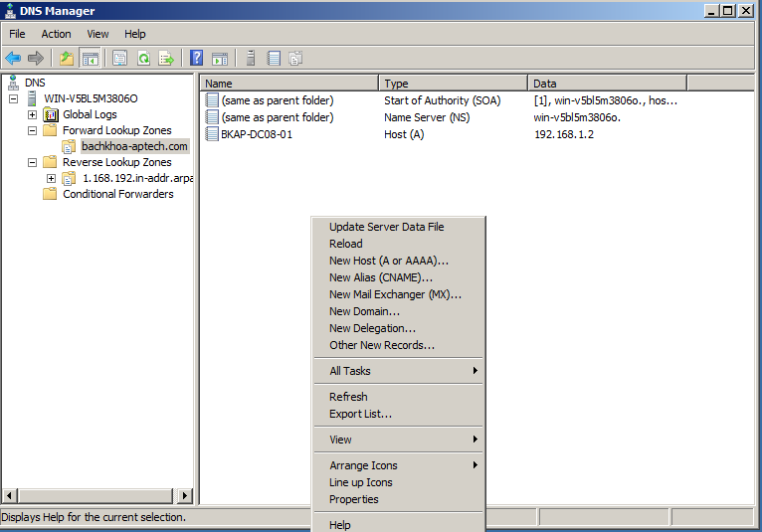Collapse the WIN-V5BL5M3806O server node
Screen dimensions: 762x532
14,98
